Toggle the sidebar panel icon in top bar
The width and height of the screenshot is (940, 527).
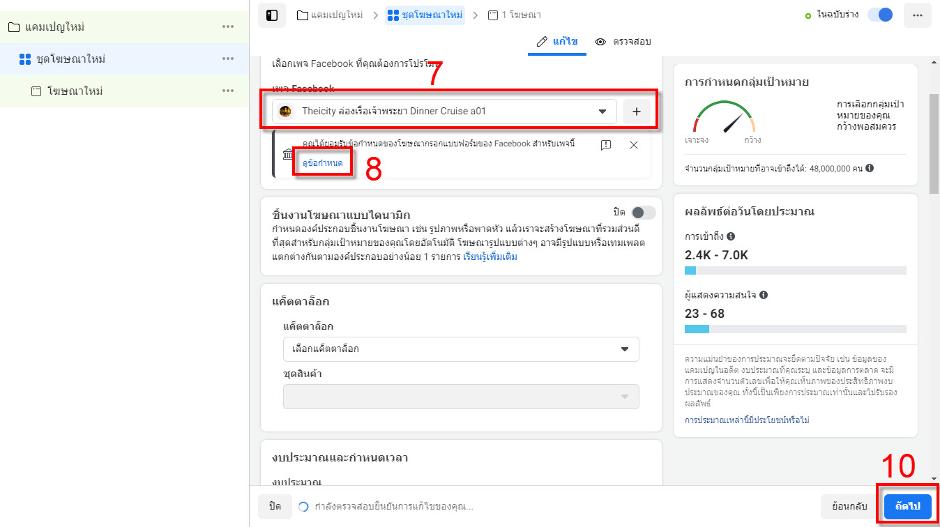point(271,15)
